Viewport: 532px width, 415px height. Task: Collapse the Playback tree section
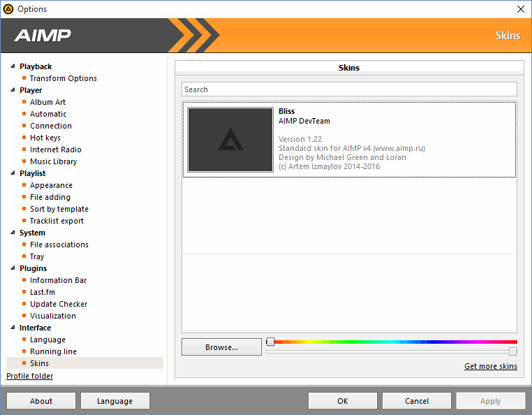[x=12, y=66]
